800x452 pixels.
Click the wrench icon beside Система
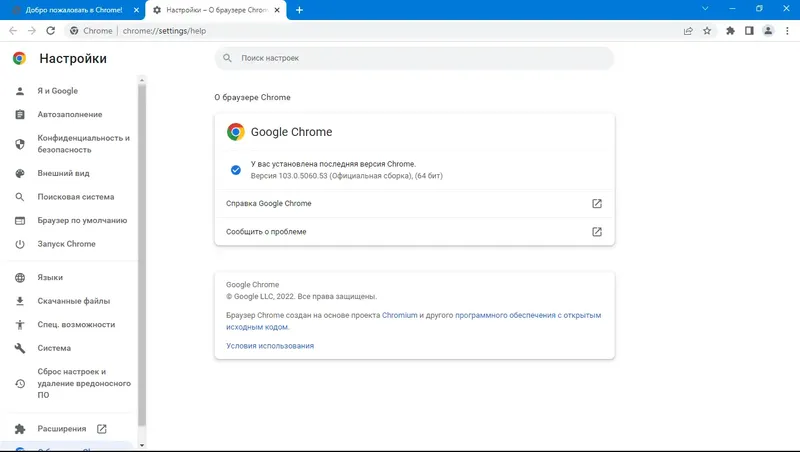(20, 348)
